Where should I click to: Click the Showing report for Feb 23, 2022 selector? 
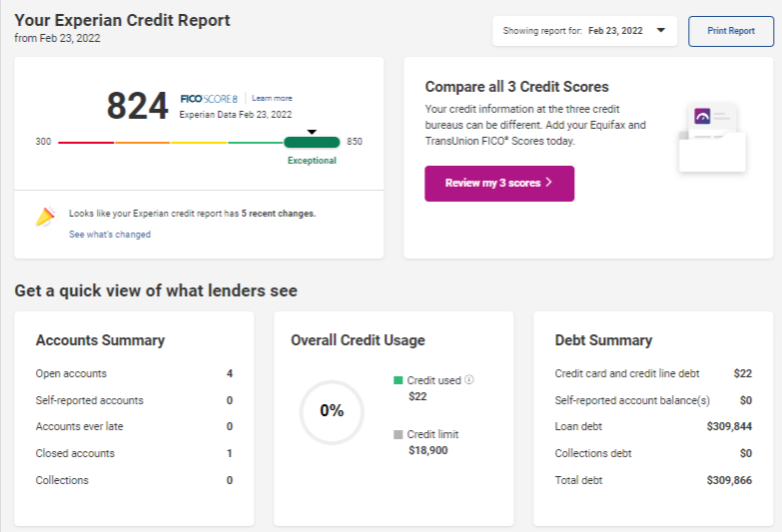pos(584,31)
